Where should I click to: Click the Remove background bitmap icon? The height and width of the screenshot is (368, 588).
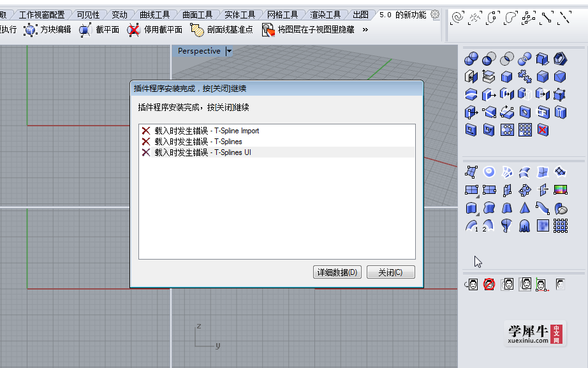pyautogui.click(x=489, y=284)
